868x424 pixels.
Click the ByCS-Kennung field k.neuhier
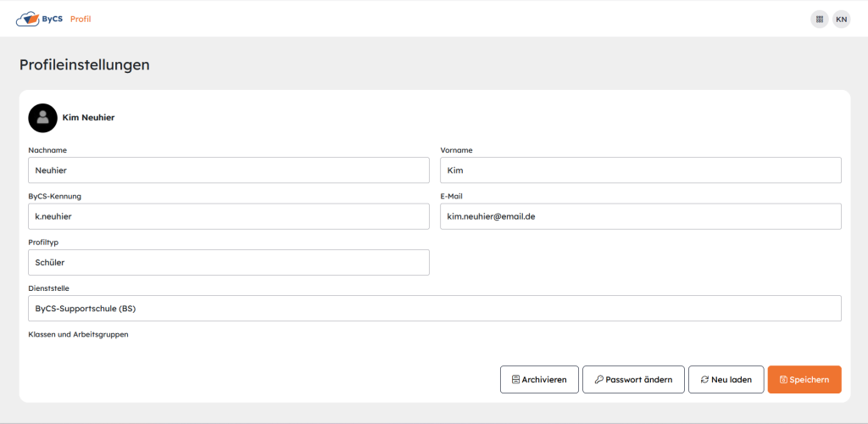click(229, 216)
